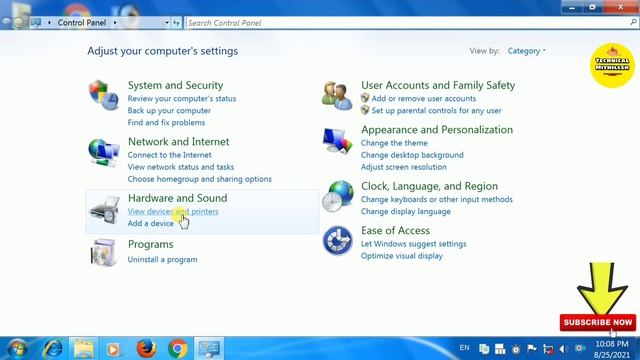This screenshot has width=640, height=360.
Task: Expand the arrow after Control Panel in the address bar
Action: pos(115,23)
